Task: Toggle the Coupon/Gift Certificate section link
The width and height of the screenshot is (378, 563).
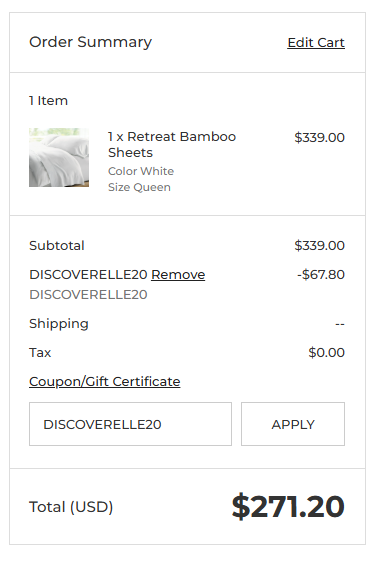Action: tap(104, 381)
